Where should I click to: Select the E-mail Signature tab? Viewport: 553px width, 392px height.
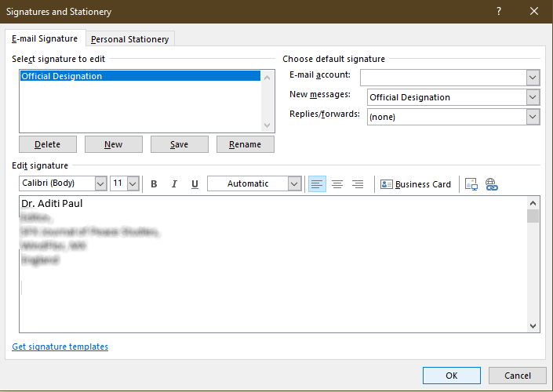45,38
